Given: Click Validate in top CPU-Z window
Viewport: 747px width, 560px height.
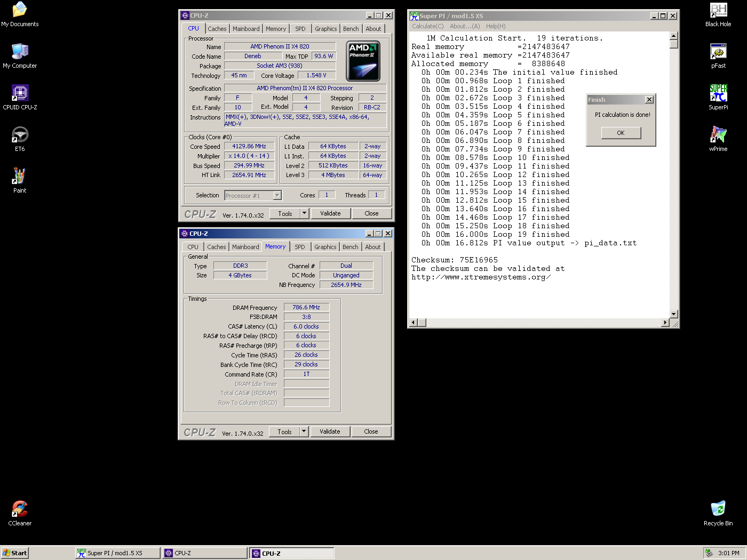Looking at the screenshot, I should (x=330, y=213).
